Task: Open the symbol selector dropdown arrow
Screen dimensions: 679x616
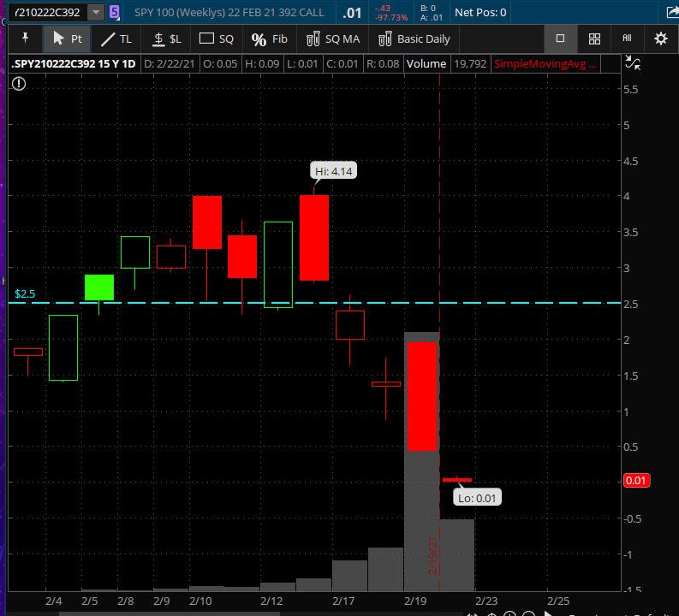Action: [96, 12]
